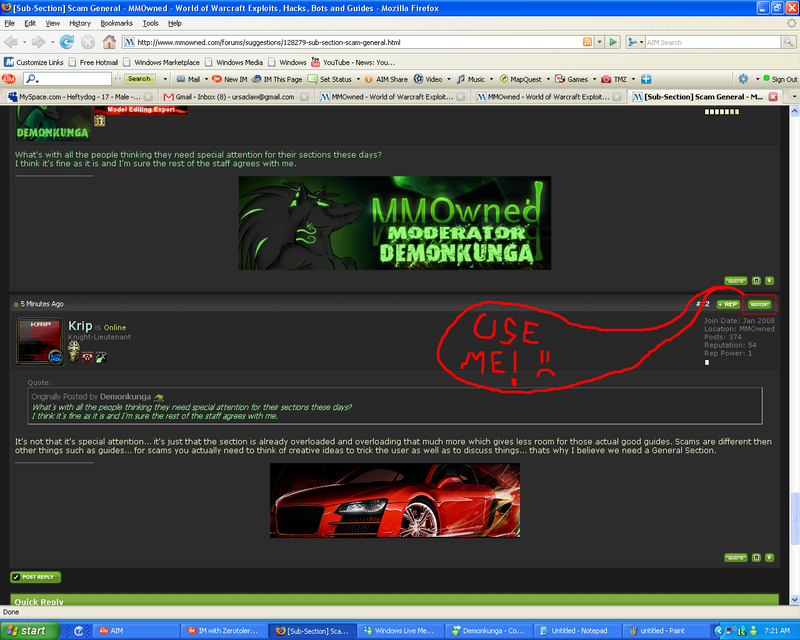Open the address bar history dropdown
Viewport: 800px width, 640px height.
coord(599,42)
